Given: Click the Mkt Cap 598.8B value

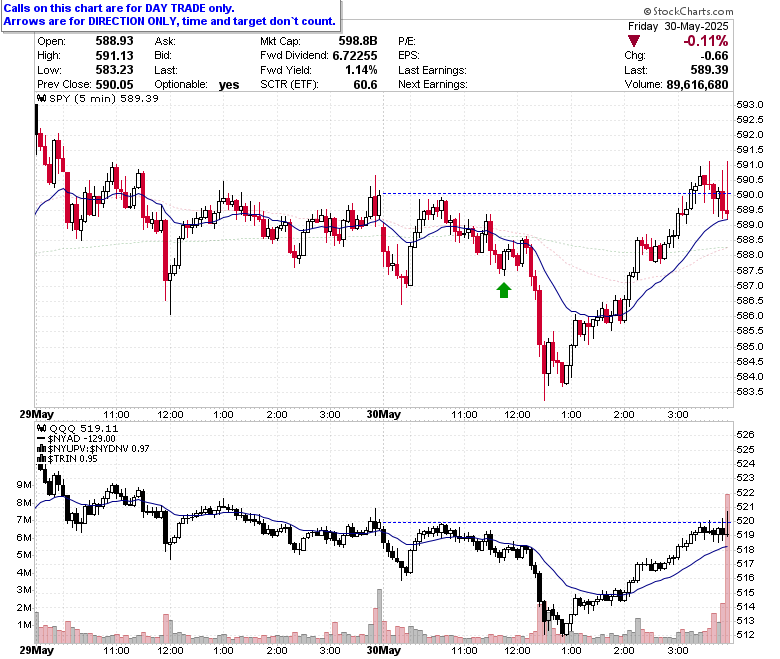Looking at the screenshot, I should tap(358, 41).
